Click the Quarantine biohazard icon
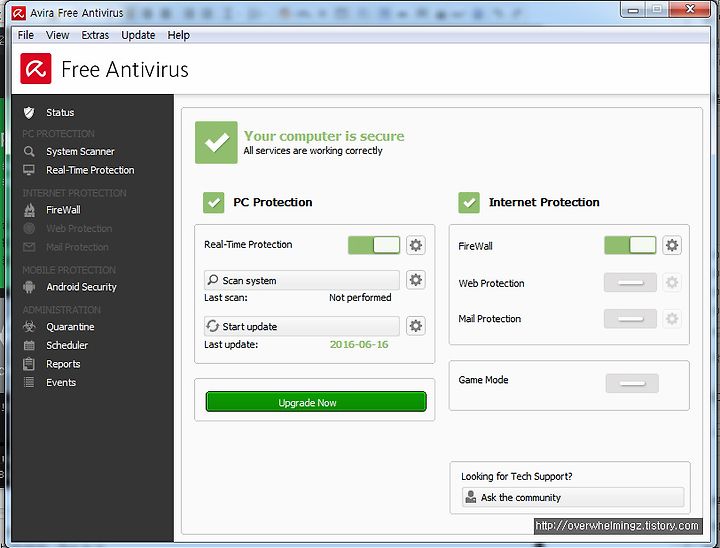This screenshot has width=720, height=548. (29, 327)
